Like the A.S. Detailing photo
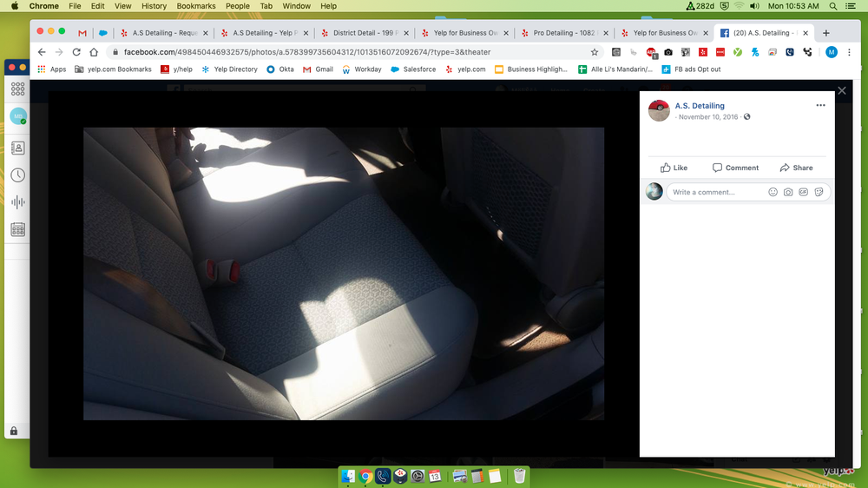Image resolution: width=868 pixels, height=488 pixels. coord(674,168)
